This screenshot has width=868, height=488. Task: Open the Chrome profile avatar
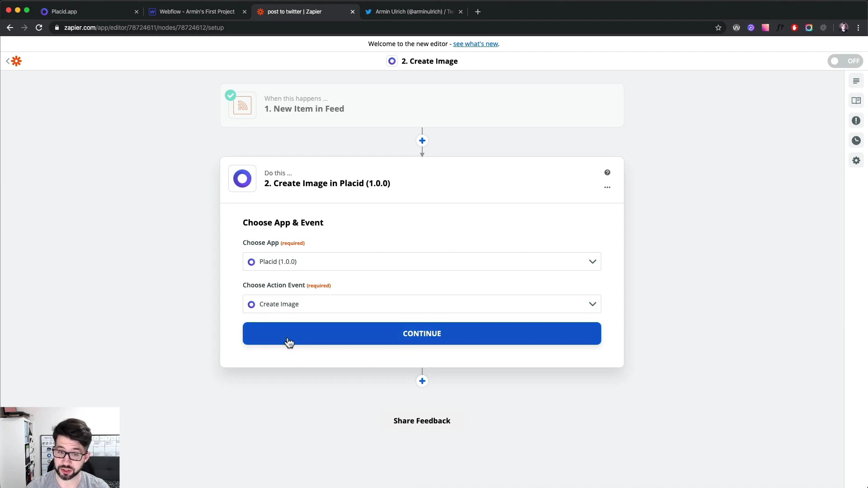point(844,28)
